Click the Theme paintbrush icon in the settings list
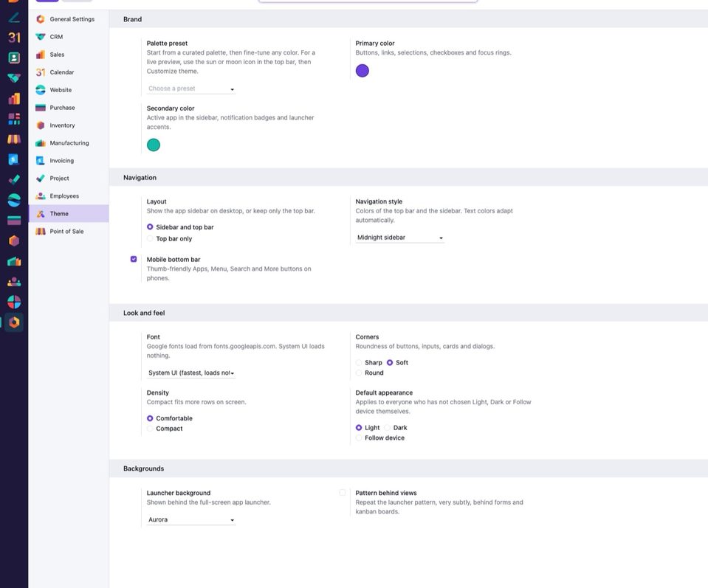708x588 pixels. 41,213
